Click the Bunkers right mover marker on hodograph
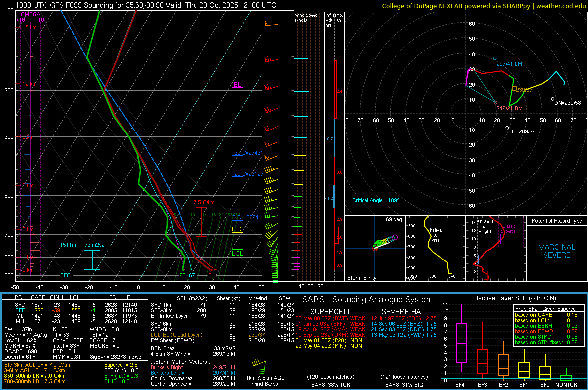The image size is (588, 390). click(495, 103)
